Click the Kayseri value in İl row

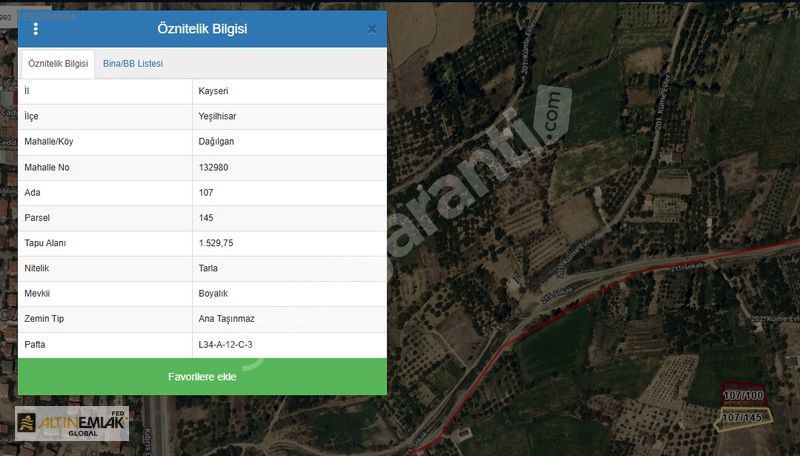(x=214, y=91)
